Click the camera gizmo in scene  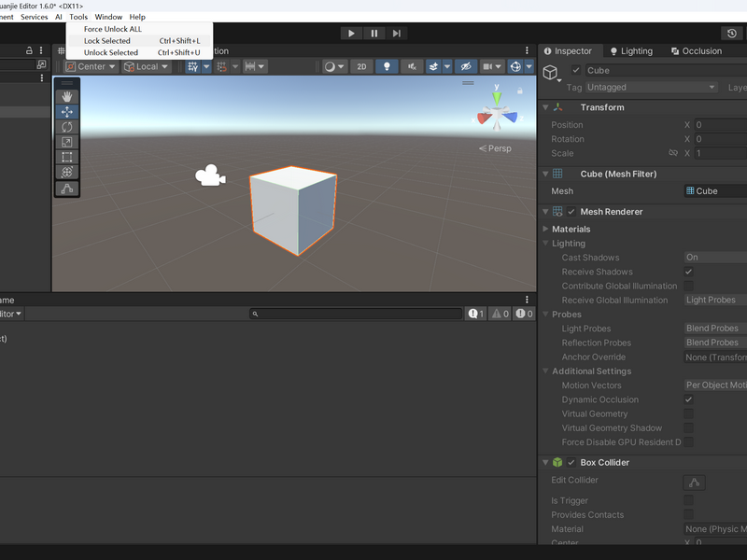(210, 175)
